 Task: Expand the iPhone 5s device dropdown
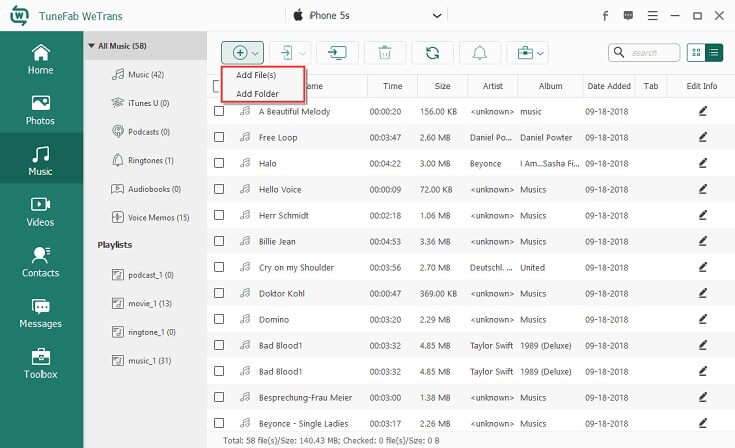pos(436,16)
